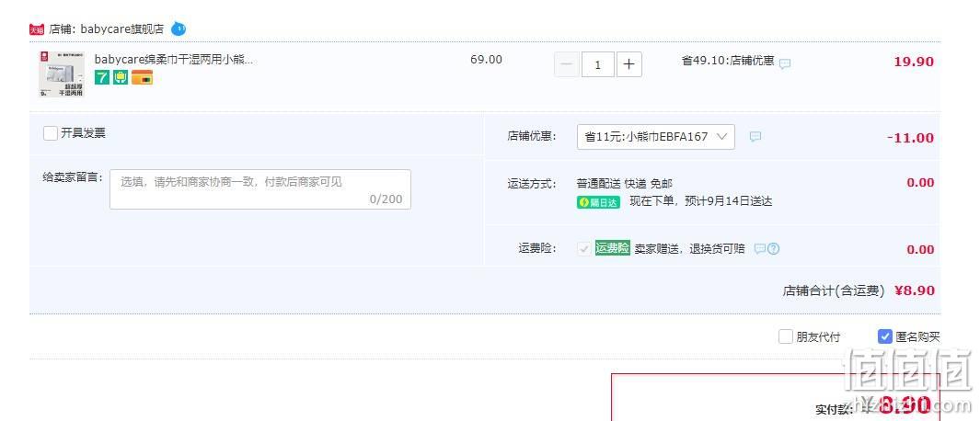Click 卖家赠送,退换货可赔 text
The height and width of the screenshot is (421, 980).
coord(690,248)
